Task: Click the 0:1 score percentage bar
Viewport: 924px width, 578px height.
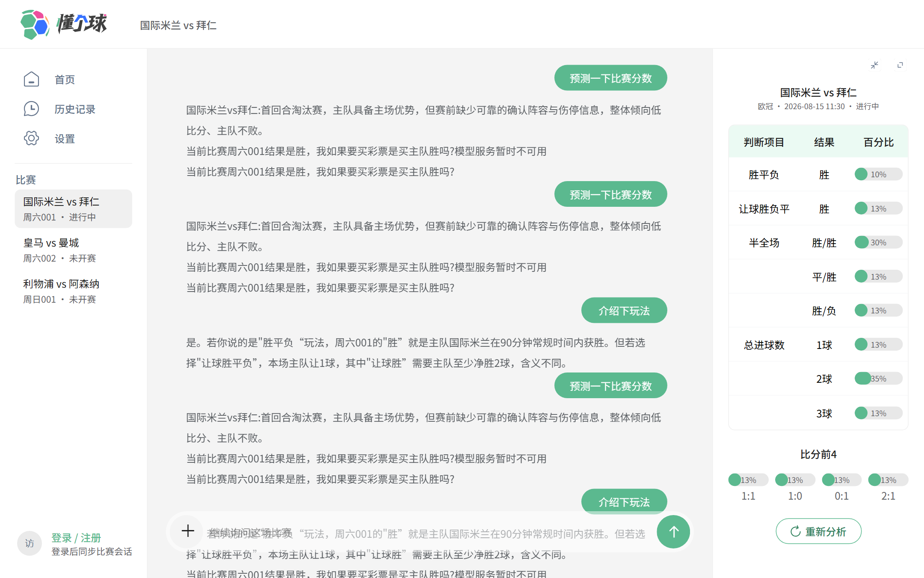Action: 841,480
